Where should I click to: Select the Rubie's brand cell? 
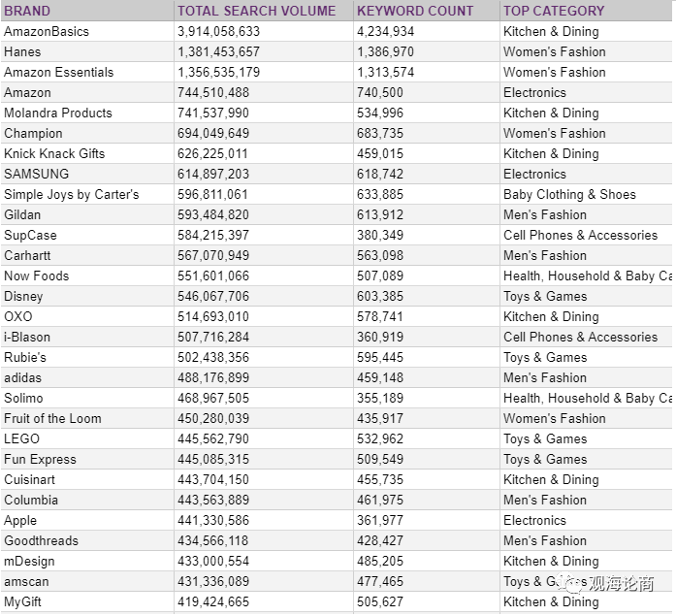87,357
